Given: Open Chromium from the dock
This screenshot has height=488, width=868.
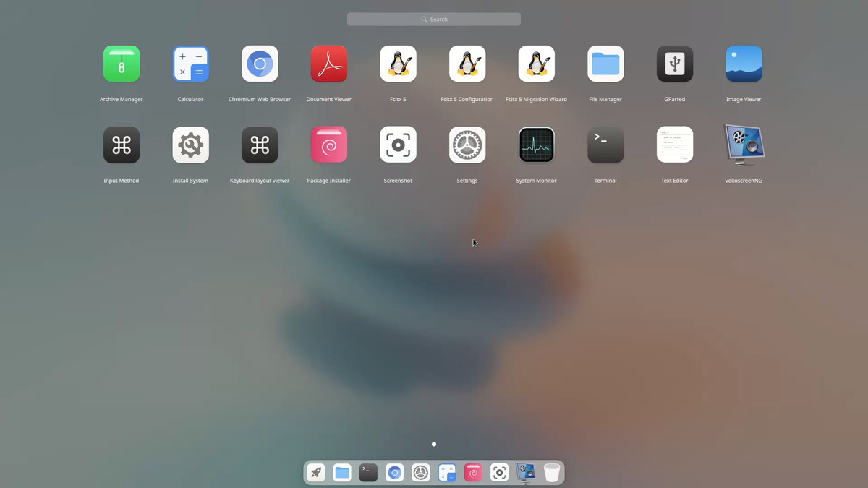Looking at the screenshot, I should coord(394,473).
